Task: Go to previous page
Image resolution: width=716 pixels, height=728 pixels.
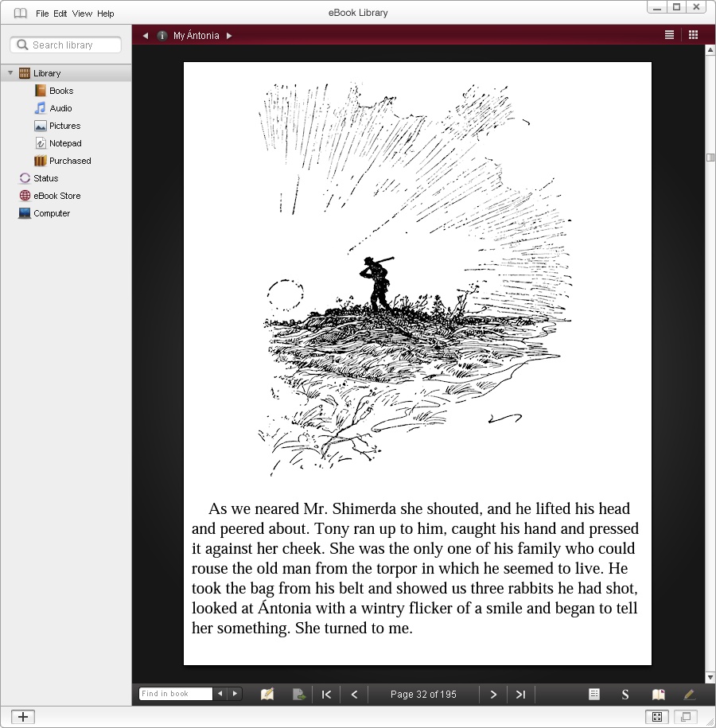Action: pyautogui.click(x=354, y=695)
